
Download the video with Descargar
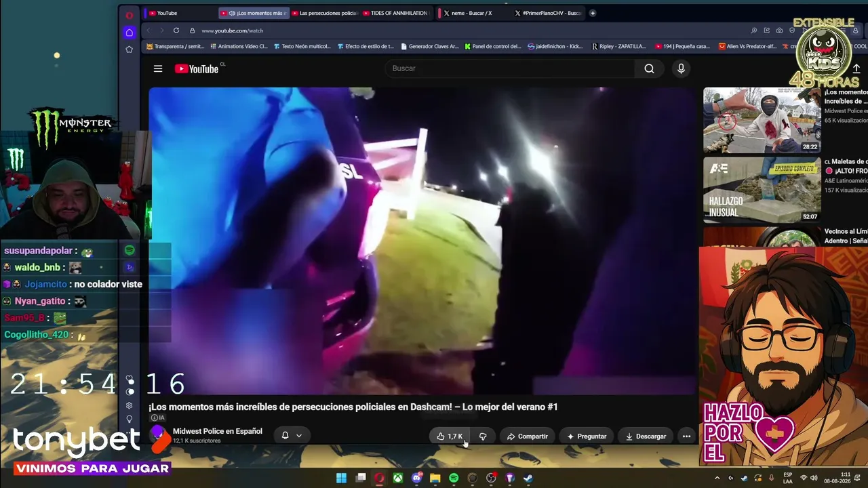(x=646, y=436)
